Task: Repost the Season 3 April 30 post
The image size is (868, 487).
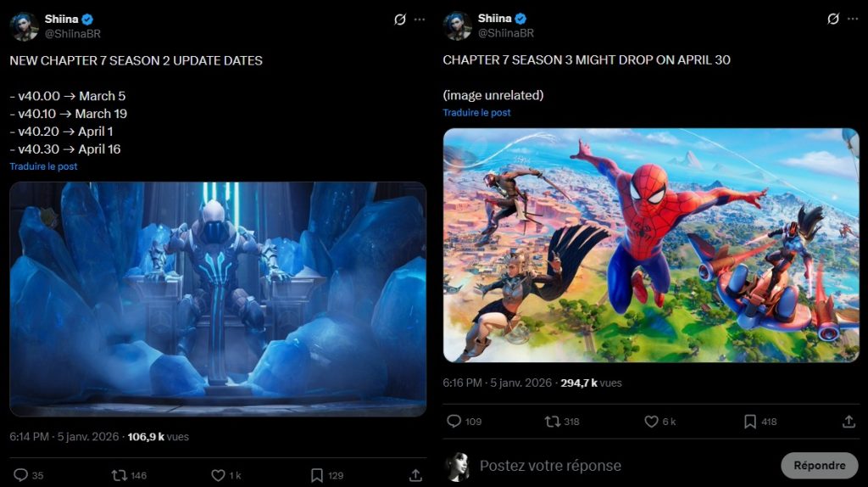Action: coord(552,421)
